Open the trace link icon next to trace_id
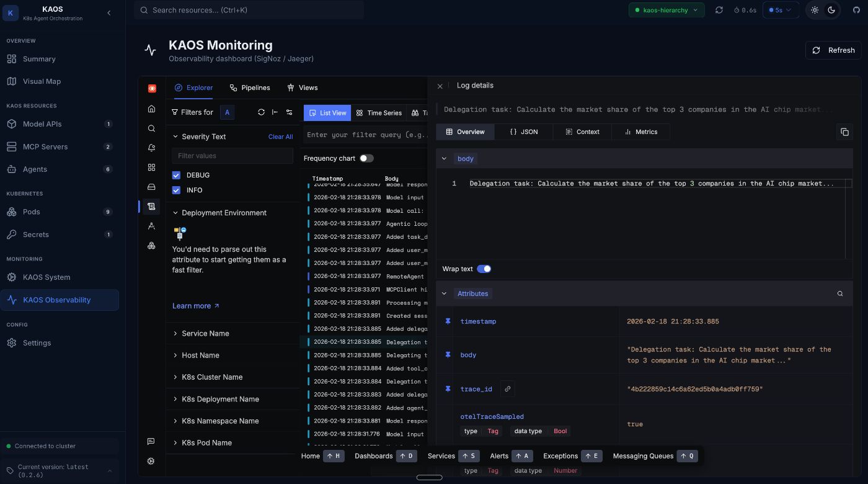 click(x=507, y=388)
